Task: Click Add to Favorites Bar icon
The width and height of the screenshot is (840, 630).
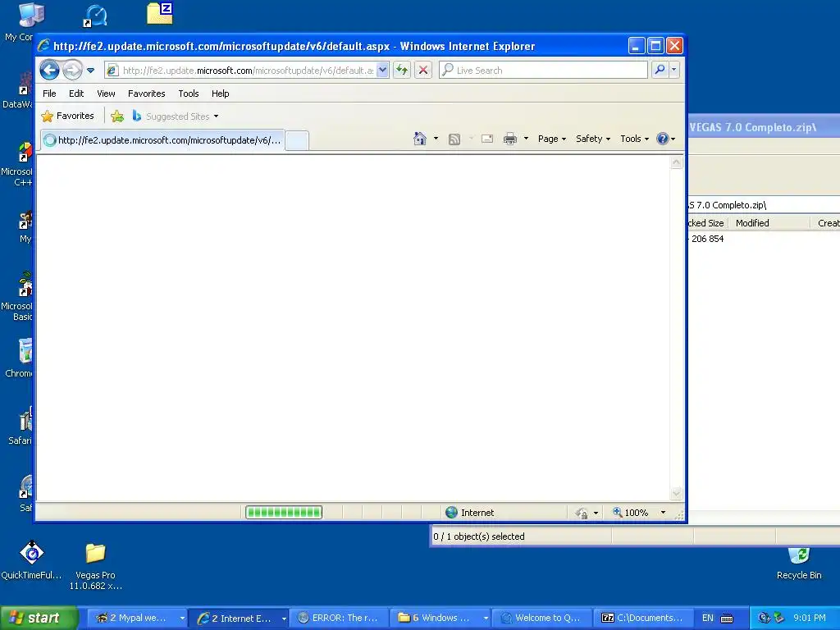Action: tap(117, 116)
